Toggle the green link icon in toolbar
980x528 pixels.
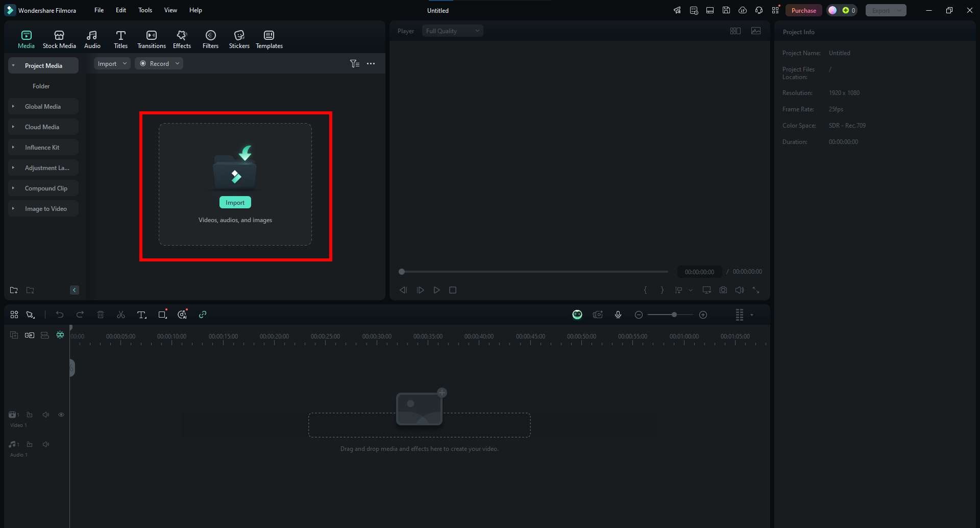point(203,315)
